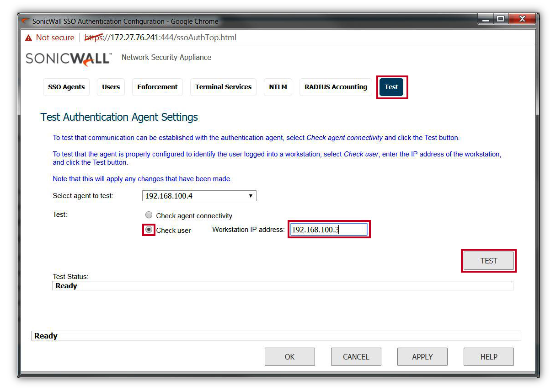Click the Test Authentication Agent Settings heading
Viewport: 556px width, 392px height.
click(x=119, y=118)
